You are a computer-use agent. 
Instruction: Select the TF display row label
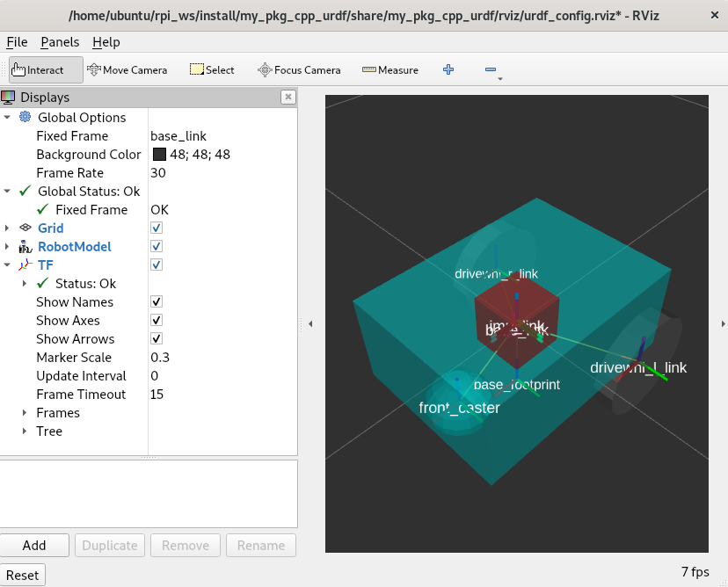(x=46, y=265)
